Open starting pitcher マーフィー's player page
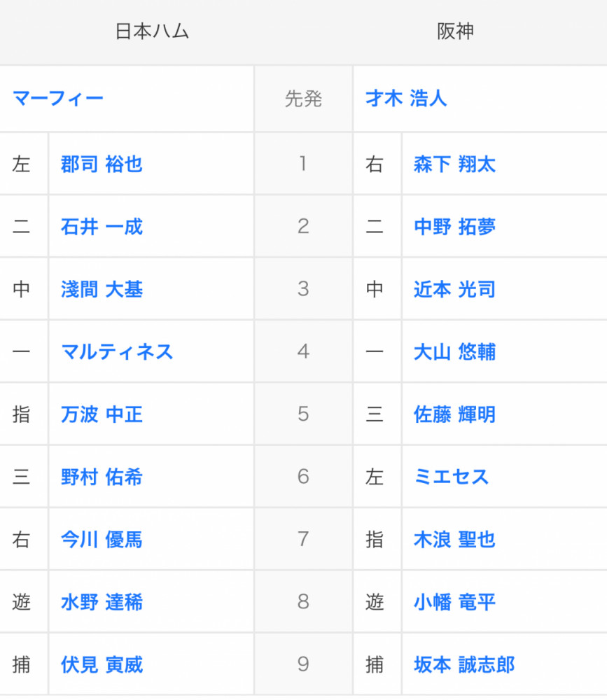 coord(58,98)
